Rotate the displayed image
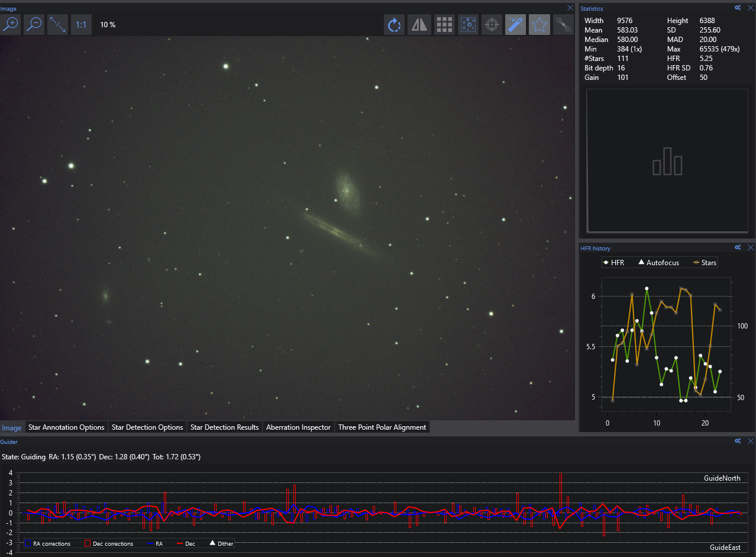Viewport: 756px width, 557px height. pyautogui.click(x=395, y=25)
